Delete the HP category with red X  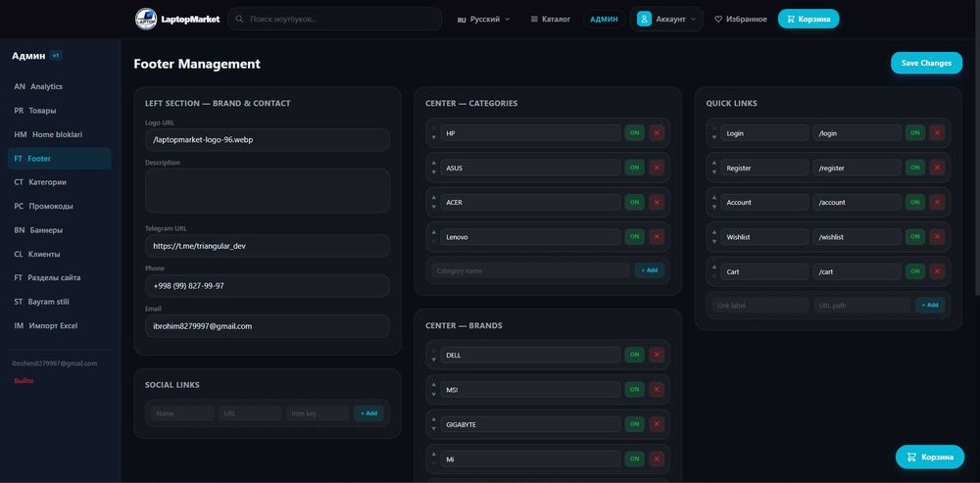[657, 133]
